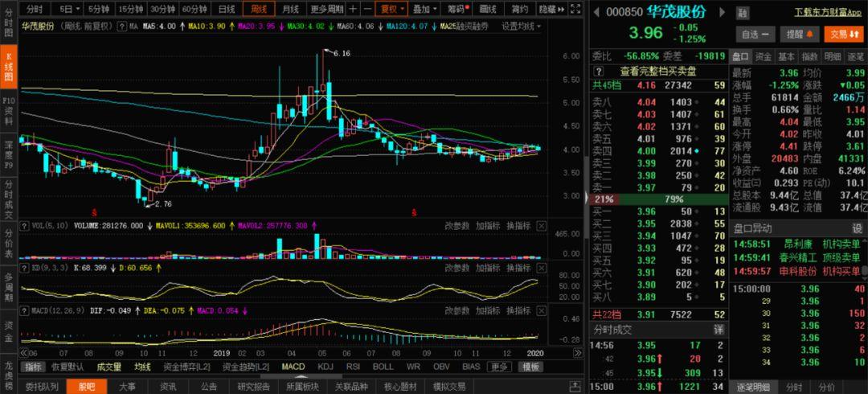Click the red $ marker under 2018 chart low
This screenshot has height=394, width=868.
coord(95,211)
